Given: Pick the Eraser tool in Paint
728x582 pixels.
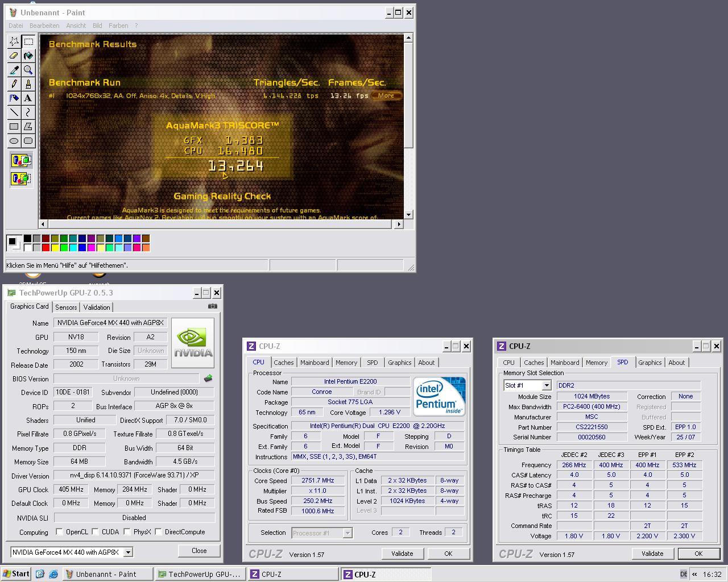Looking at the screenshot, I should point(14,56).
